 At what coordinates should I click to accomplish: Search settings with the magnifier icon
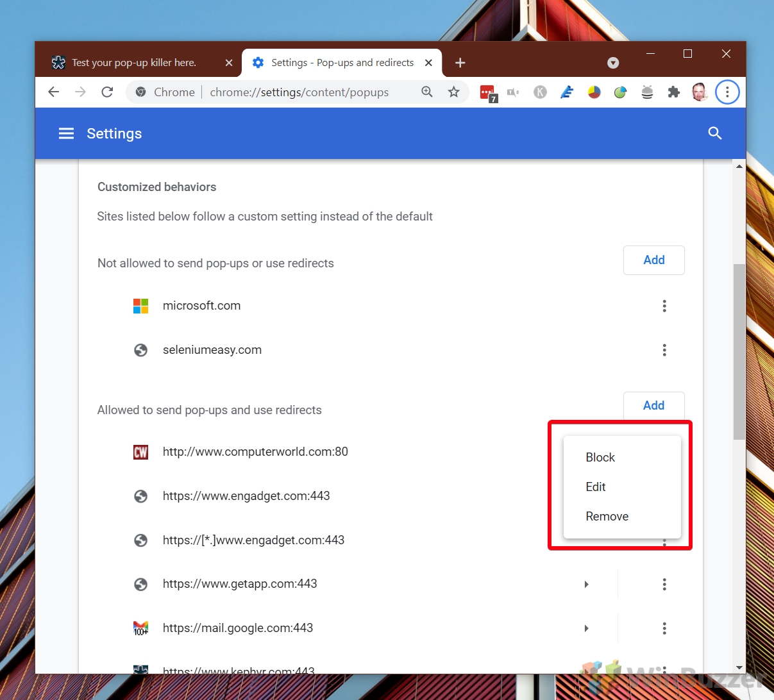(x=715, y=133)
